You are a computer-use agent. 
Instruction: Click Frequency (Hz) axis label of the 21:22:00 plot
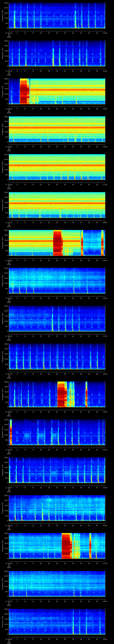pos(3,16)
